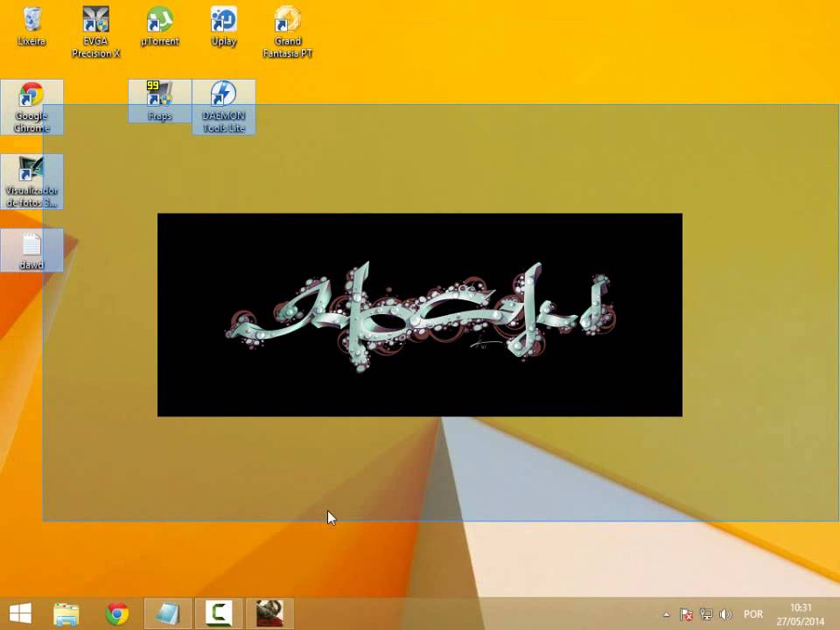Select the Fraps desktop shortcut
Screen dimensions: 840x630
point(159,101)
